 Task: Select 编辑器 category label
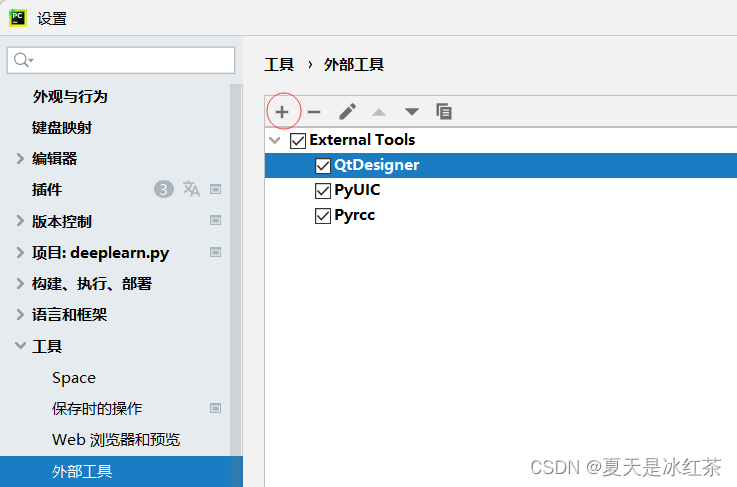(55, 158)
